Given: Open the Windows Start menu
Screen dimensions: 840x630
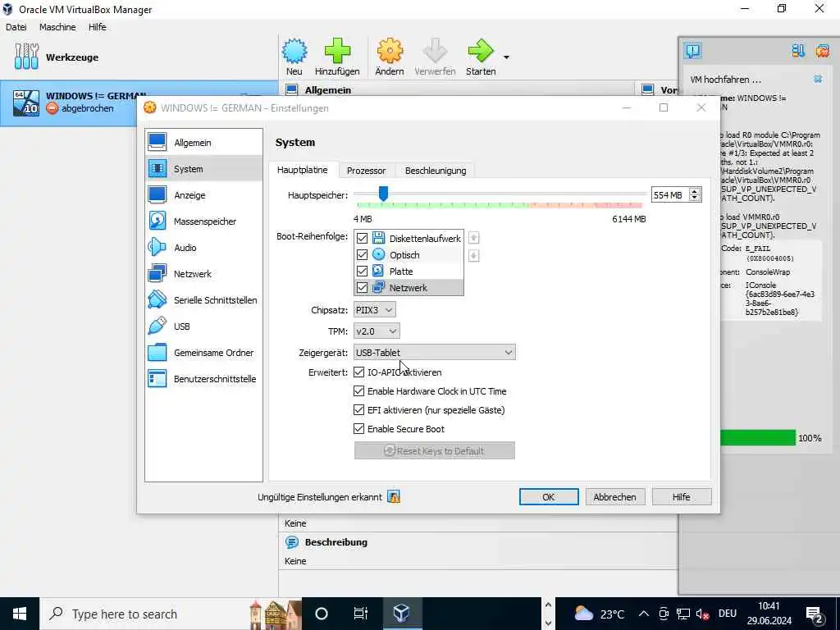Looking at the screenshot, I should (20, 614).
